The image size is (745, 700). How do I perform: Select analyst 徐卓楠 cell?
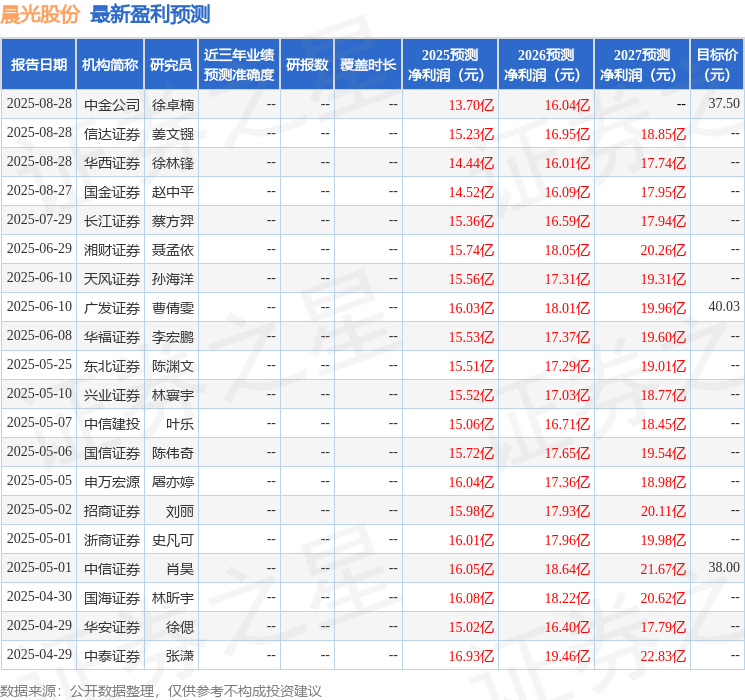pos(172,105)
